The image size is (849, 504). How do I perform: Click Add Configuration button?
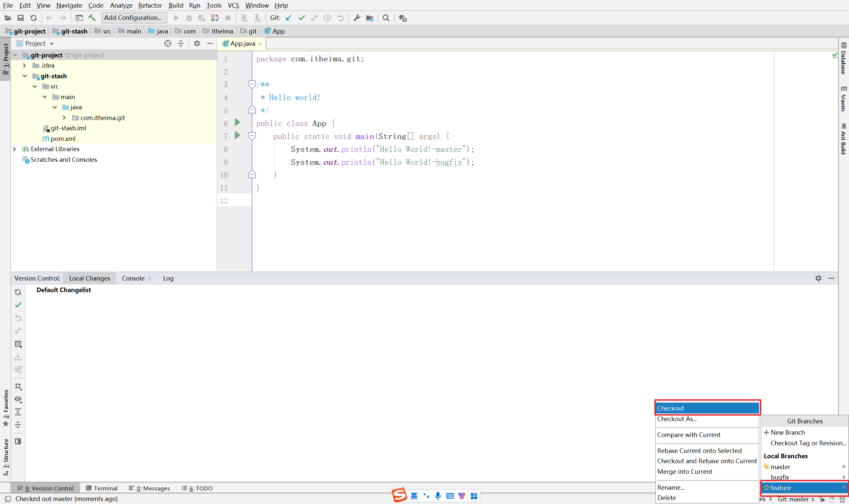click(133, 18)
